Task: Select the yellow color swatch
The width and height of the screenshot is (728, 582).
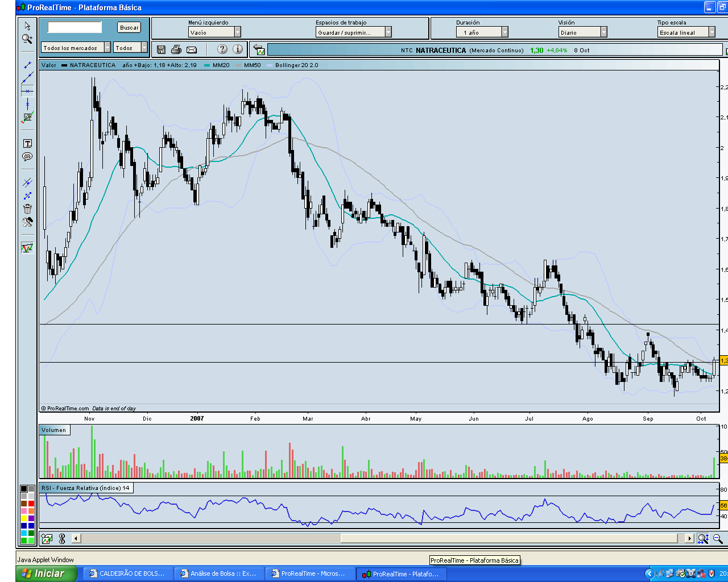Action: pyautogui.click(x=24, y=518)
